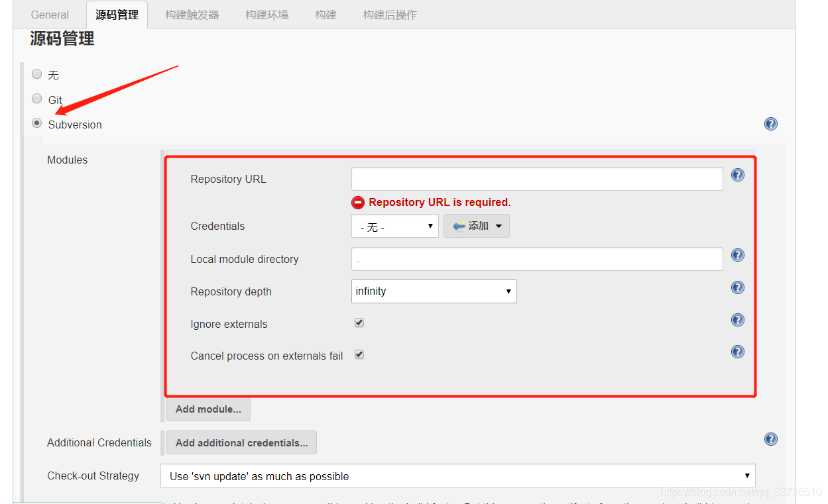Toggle Cancel process on externals fail checkbox
The width and height of the screenshot is (828, 504).
(359, 354)
